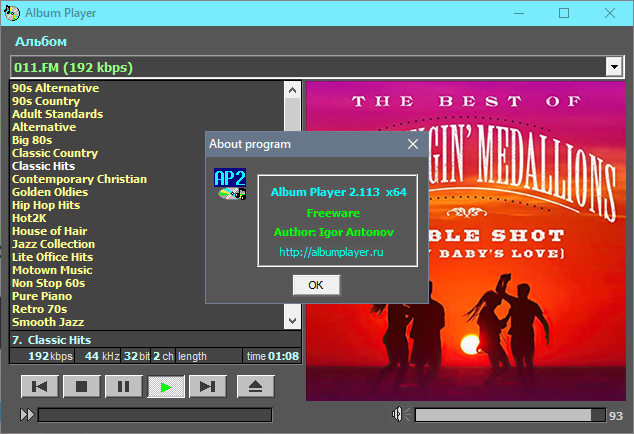Click the playlist scroll down arrow

(x=292, y=321)
